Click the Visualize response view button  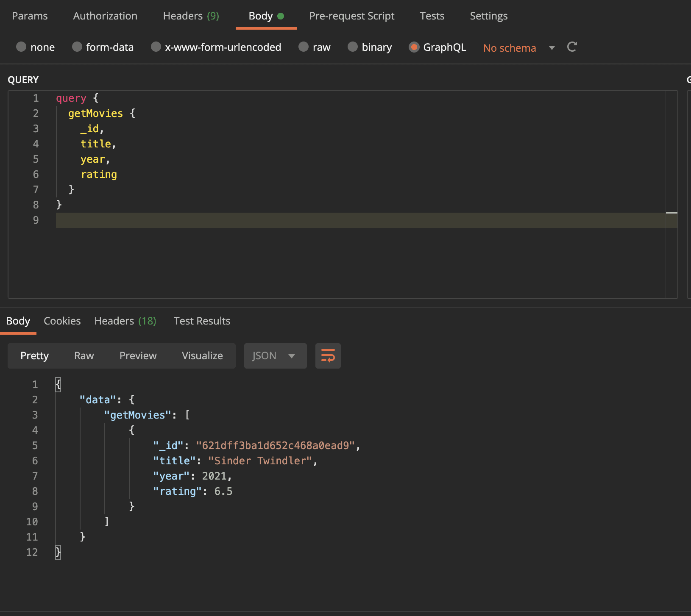[202, 356]
